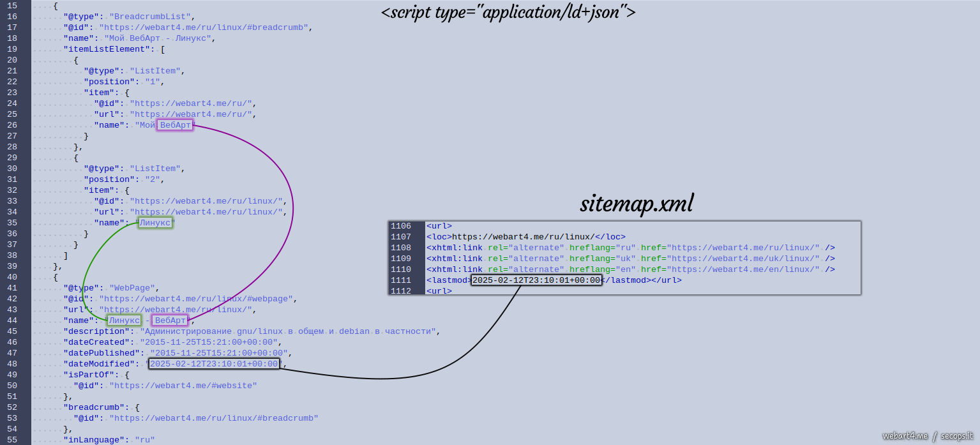Click the "BreadcrumbList" type value
This screenshot has height=445, width=980.
(149, 17)
